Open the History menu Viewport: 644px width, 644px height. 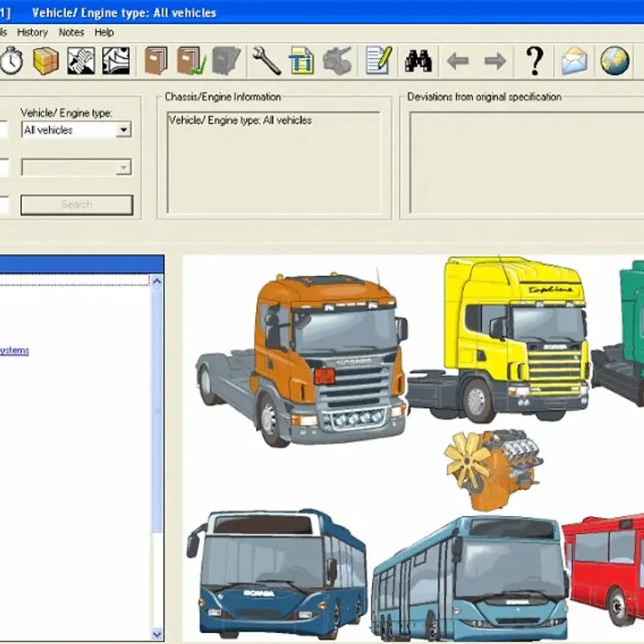click(32, 32)
